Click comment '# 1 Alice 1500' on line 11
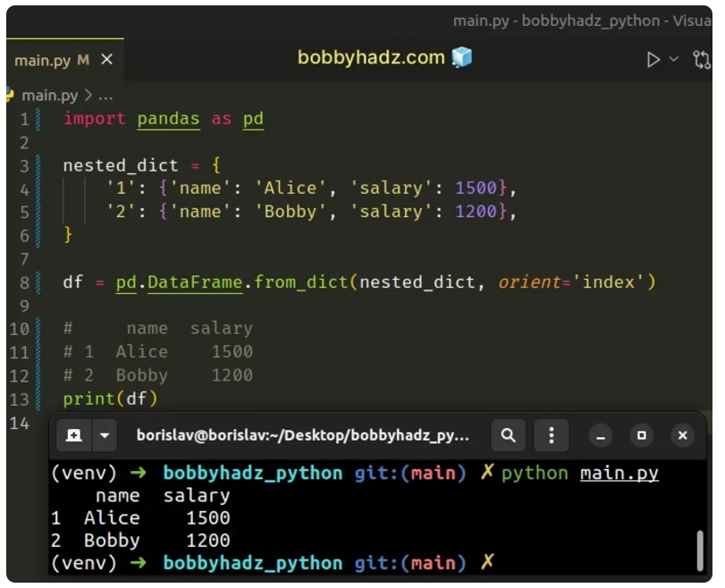 pos(157,352)
